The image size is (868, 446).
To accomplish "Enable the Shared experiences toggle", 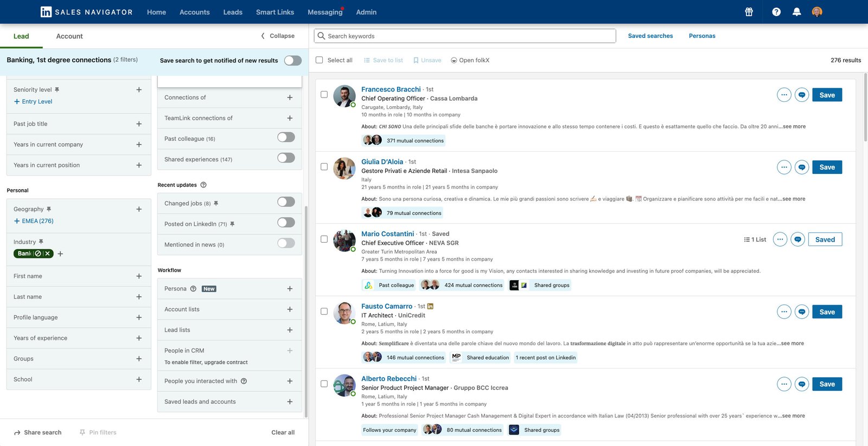I will 286,158.
